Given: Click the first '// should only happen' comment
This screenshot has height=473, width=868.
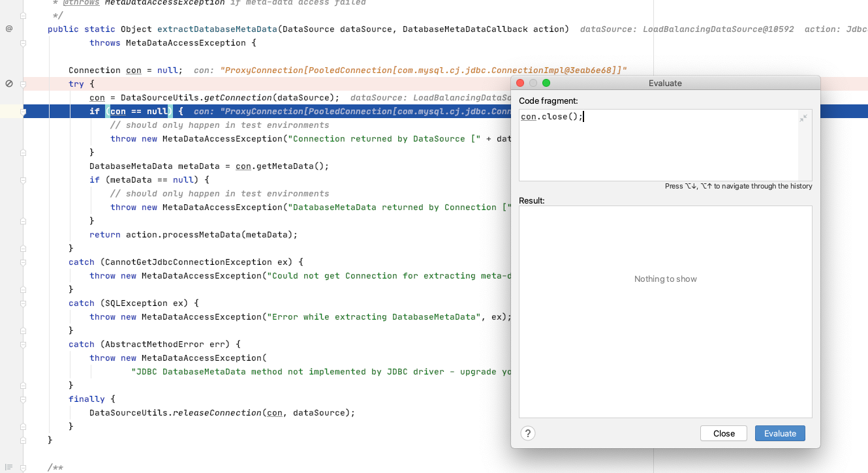Looking at the screenshot, I should click(219, 125).
